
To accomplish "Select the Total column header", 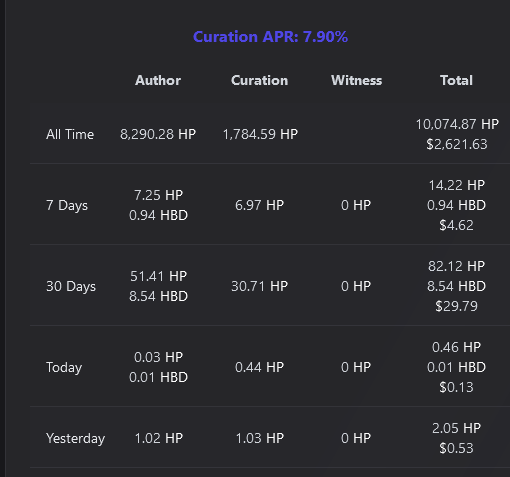I will click(456, 80).
